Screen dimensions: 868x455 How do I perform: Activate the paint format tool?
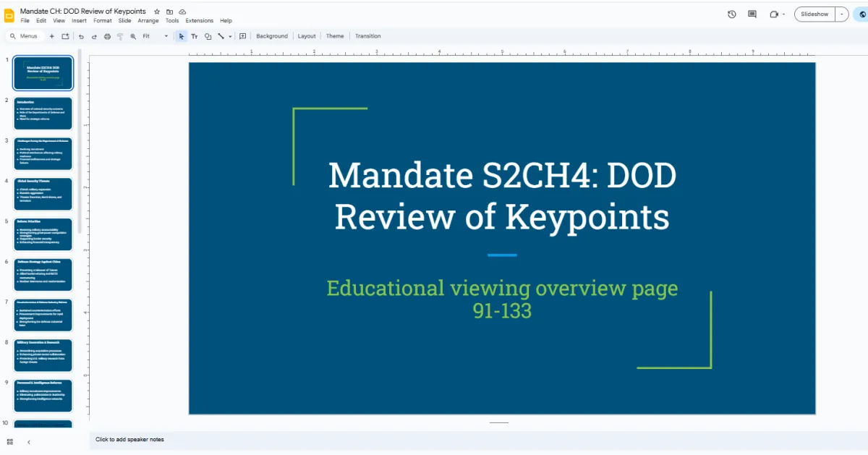(x=120, y=36)
